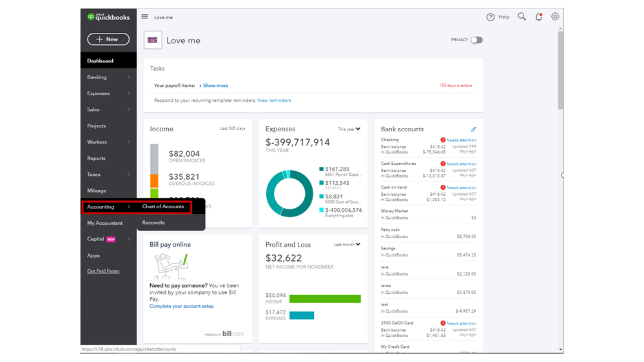Open the Expenses This year dropdown
Screen dimensions: 644x362
349,129
